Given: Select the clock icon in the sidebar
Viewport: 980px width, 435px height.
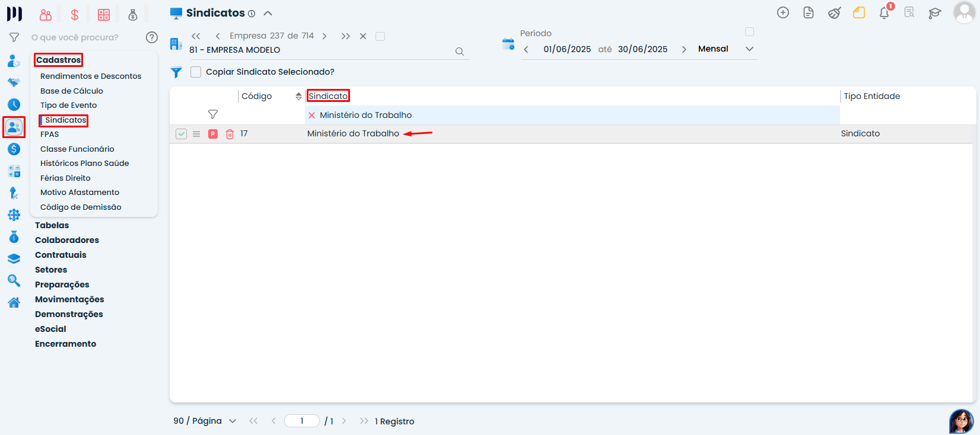Looking at the screenshot, I should [x=14, y=104].
